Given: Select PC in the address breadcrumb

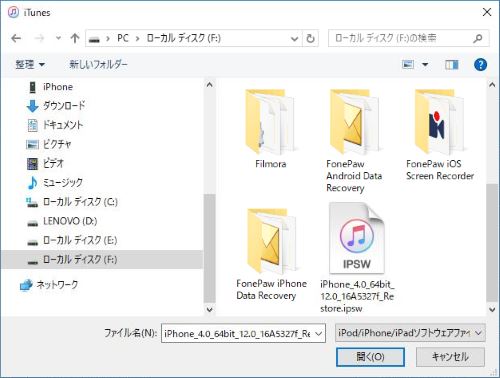Looking at the screenshot, I should (x=123, y=38).
